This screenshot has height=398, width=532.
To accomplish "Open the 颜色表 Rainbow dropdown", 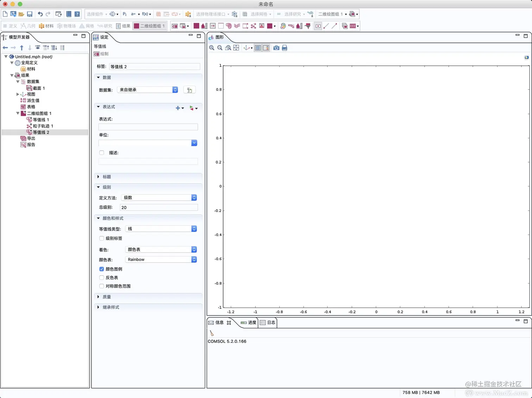I will pyautogui.click(x=161, y=259).
